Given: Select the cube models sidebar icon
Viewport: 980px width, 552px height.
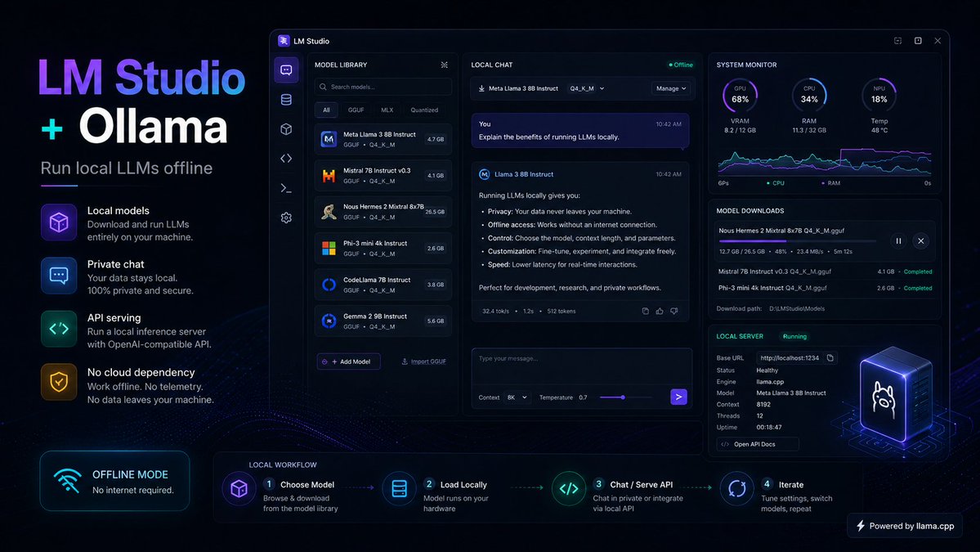Looking at the screenshot, I should [x=286, y=129].
